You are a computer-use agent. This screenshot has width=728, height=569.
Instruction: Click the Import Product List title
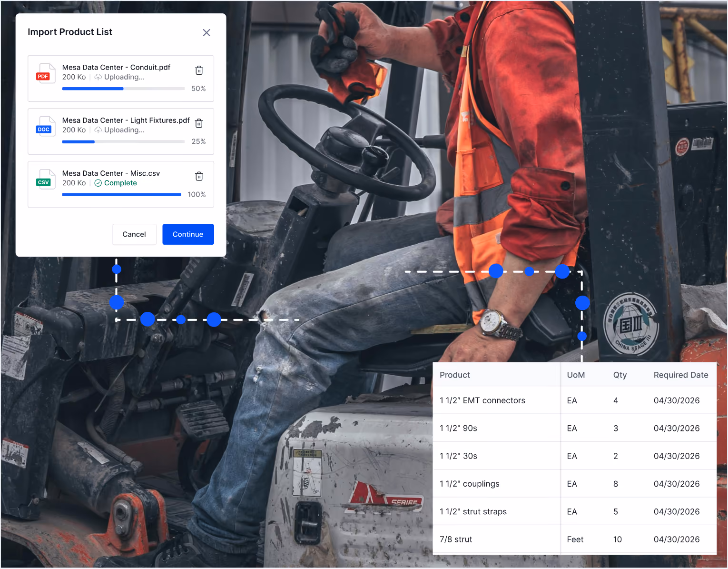[70, 32]
